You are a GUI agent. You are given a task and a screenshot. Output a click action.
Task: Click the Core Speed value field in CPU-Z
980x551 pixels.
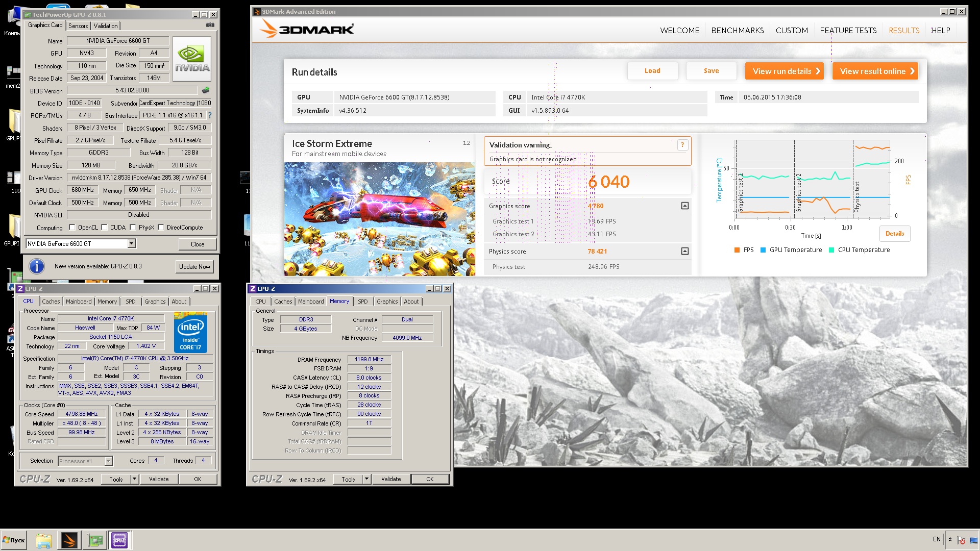[x=82, y=414]
